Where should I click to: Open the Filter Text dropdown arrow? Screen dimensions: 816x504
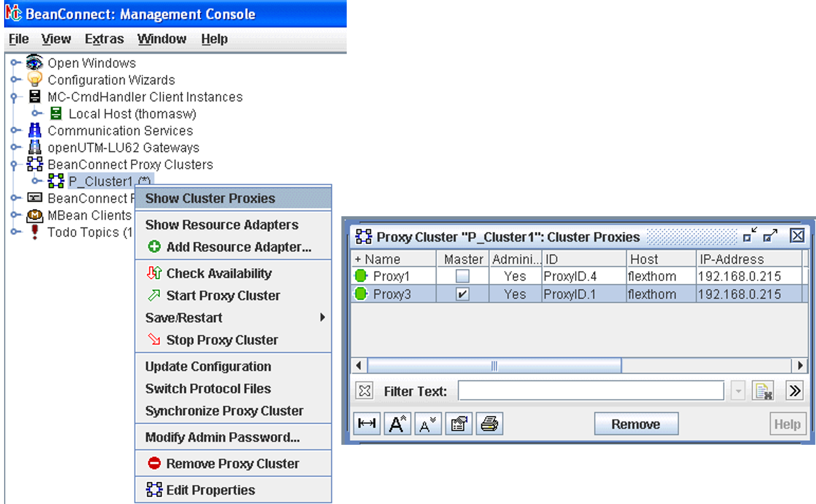(x=738, y=391)
